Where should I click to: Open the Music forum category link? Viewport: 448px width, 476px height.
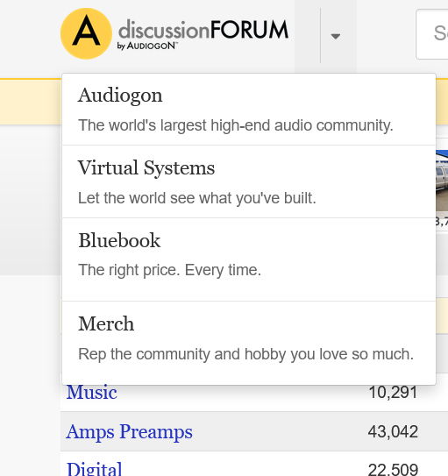[92, 392]
